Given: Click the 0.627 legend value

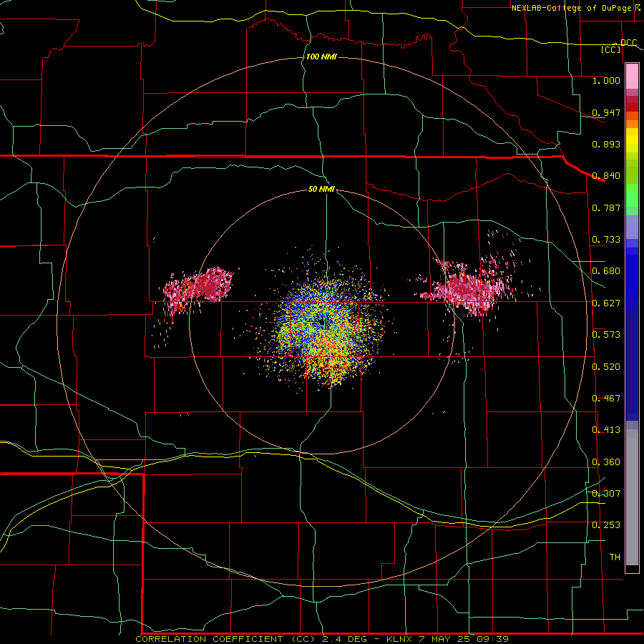Looking at the screenshot, I should 606,303.
